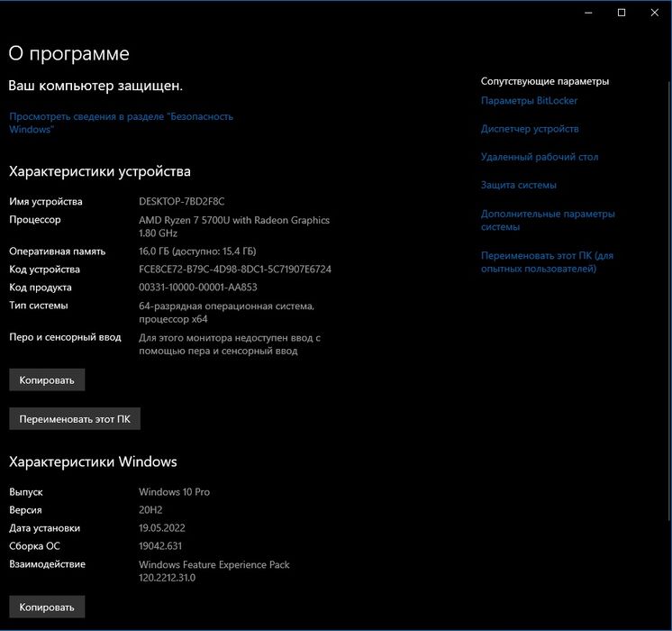The image size is (672, 631).
Task: Click the О программе page heading
Action: (x=68, y=54)
